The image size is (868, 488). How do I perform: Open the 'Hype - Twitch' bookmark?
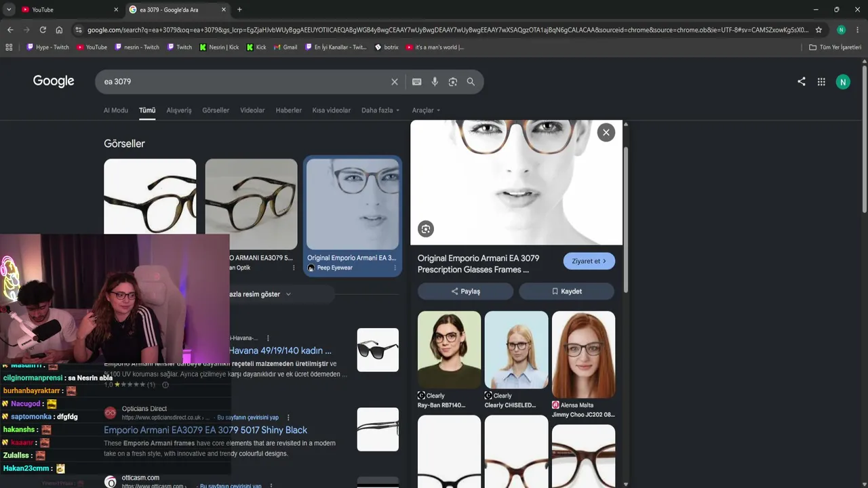coord(47,47)
